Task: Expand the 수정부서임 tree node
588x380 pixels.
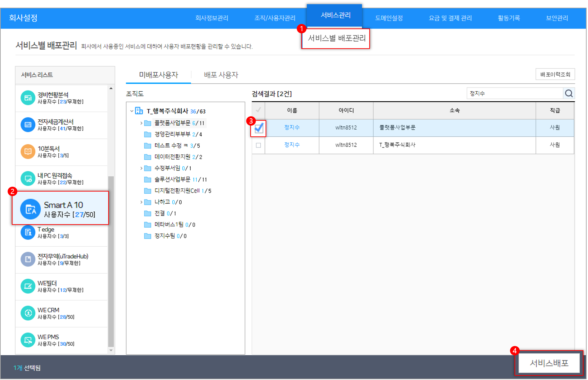Action: pyautogui.click(x=141, y=168)
